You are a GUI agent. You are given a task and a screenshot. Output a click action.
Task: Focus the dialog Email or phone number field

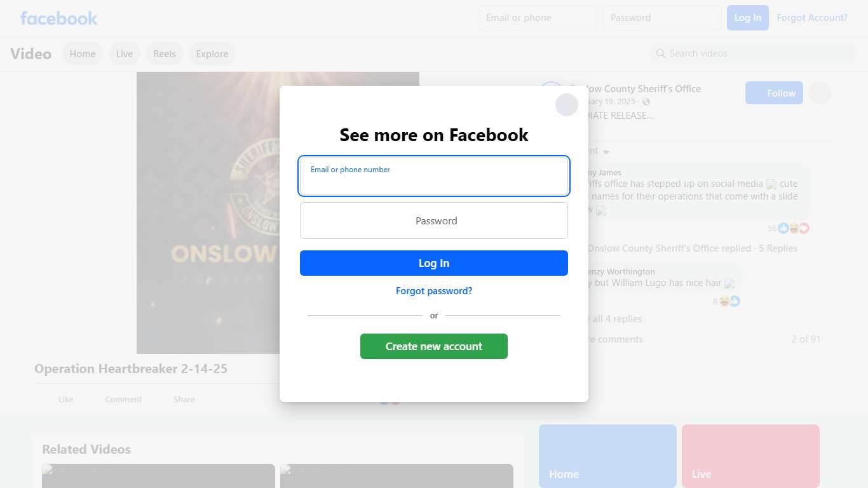(434, 176)
